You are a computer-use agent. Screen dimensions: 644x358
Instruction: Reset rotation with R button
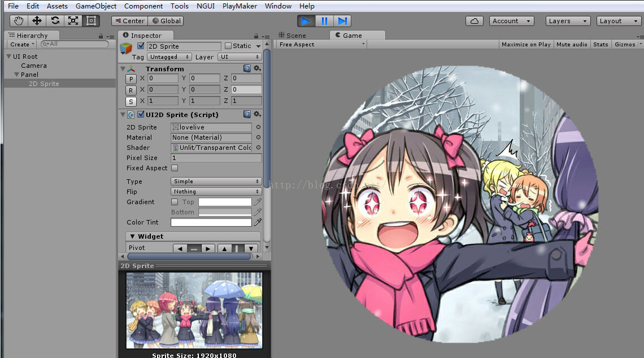pos(130,90)
